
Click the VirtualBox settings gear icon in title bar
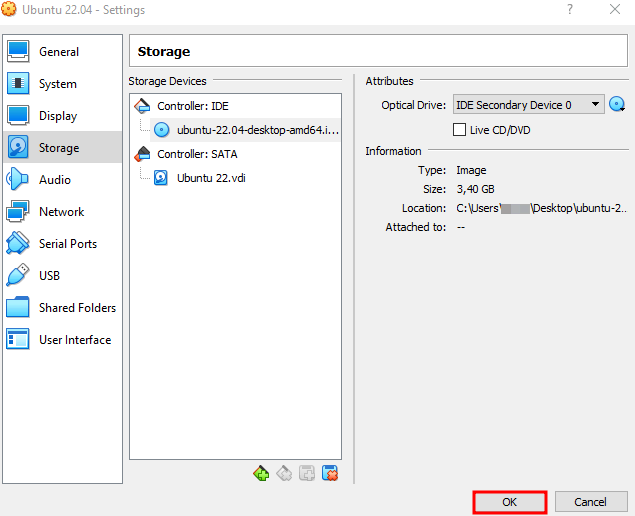pyautogui.click(x=9, y=9)
